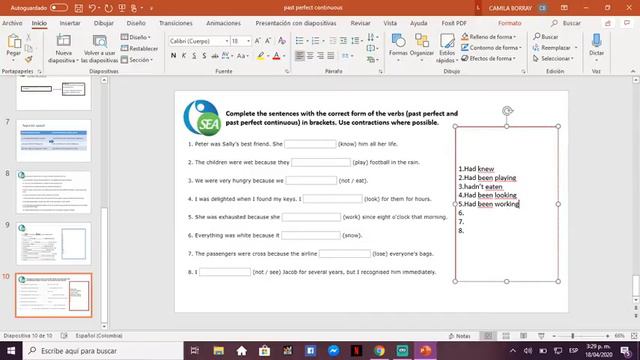Switch to the Dibujar tab
This screenshot has width=640, height=360.
point(104,23)
